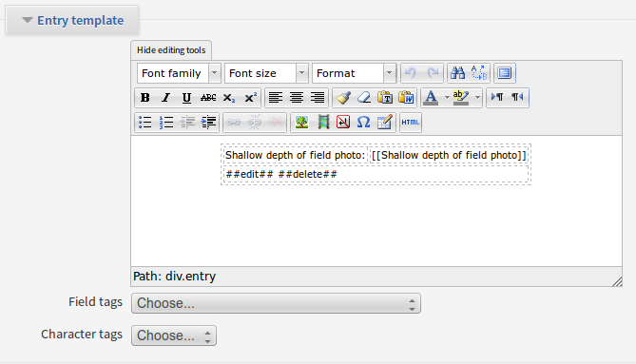Insert an image using tree icon
The image size is (636, 364).
301,123
